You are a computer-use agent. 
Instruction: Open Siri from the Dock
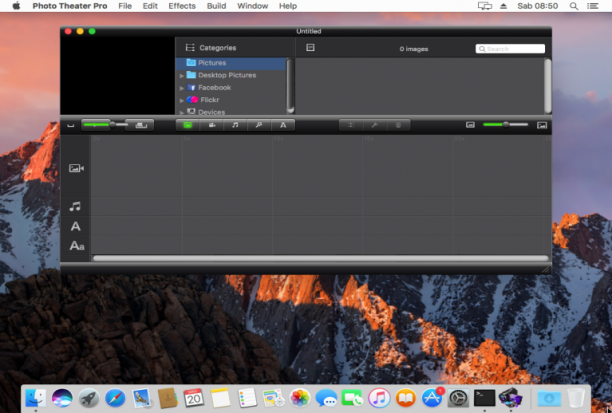[62, 398]
